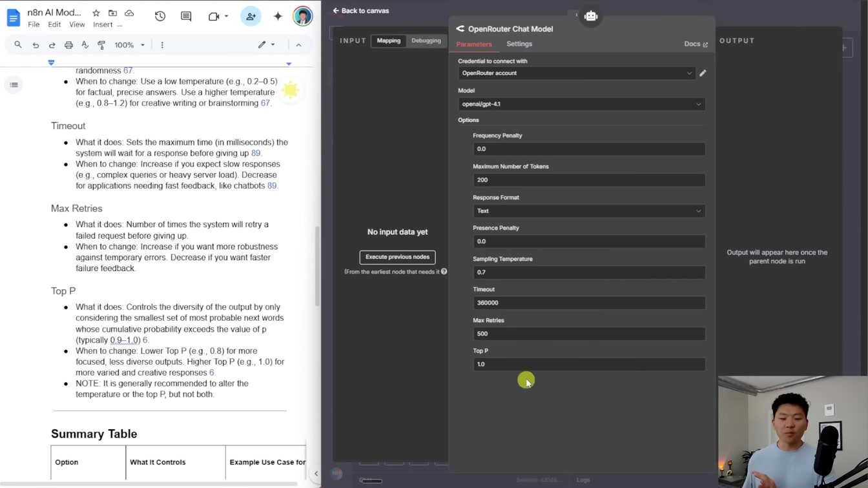
Task: Click the document title n8n AI Mod...
Action: pos(54,13)
